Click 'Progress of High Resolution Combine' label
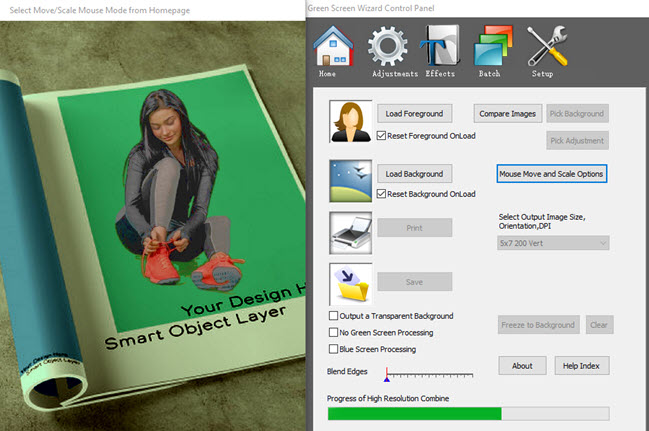This screenshot has width=649, height=431. coord(388,398)
